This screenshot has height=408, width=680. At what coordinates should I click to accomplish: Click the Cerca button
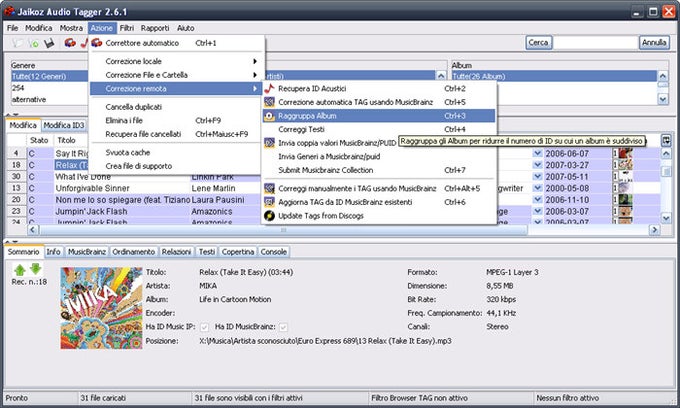pyautogui.click(x=538, y=43)
